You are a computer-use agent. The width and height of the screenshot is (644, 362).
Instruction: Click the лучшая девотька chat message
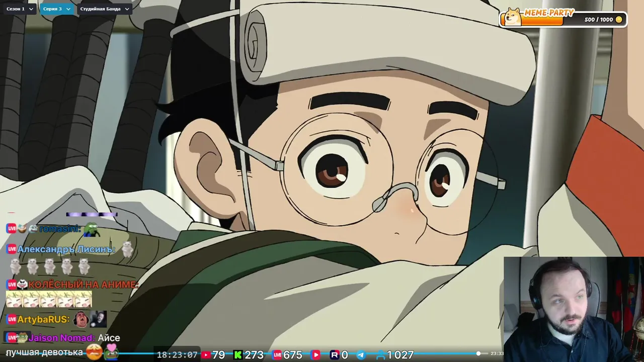(44, 352)
